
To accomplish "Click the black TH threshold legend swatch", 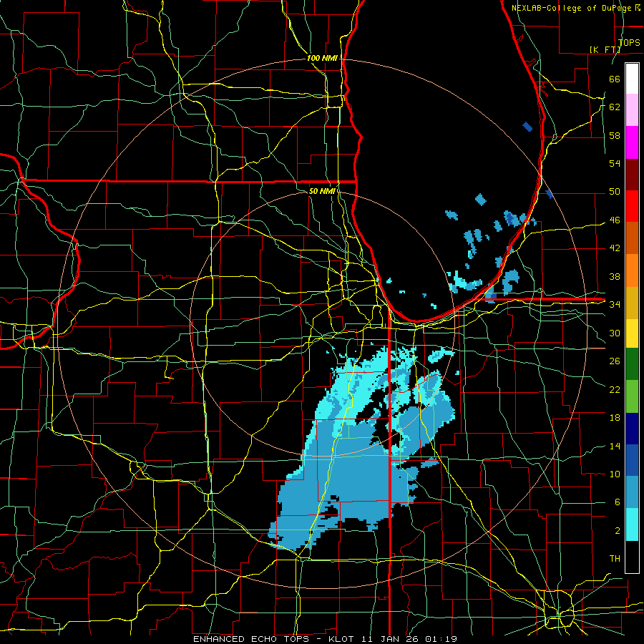I will (x=632, y=556).
